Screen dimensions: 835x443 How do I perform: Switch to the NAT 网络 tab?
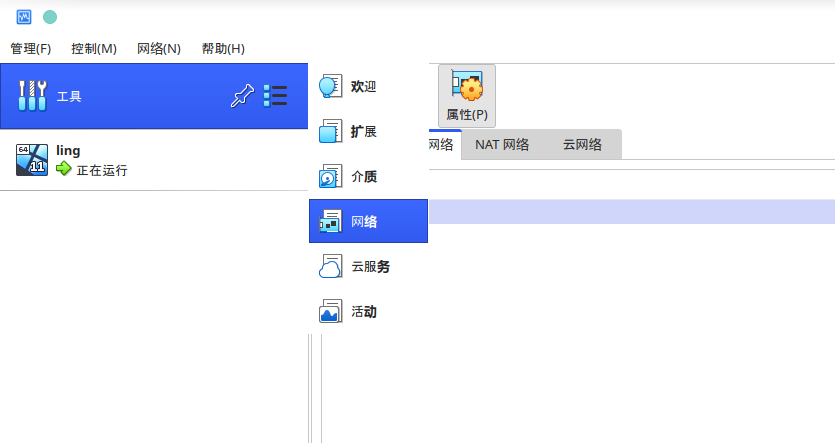(x=501, y=145)
